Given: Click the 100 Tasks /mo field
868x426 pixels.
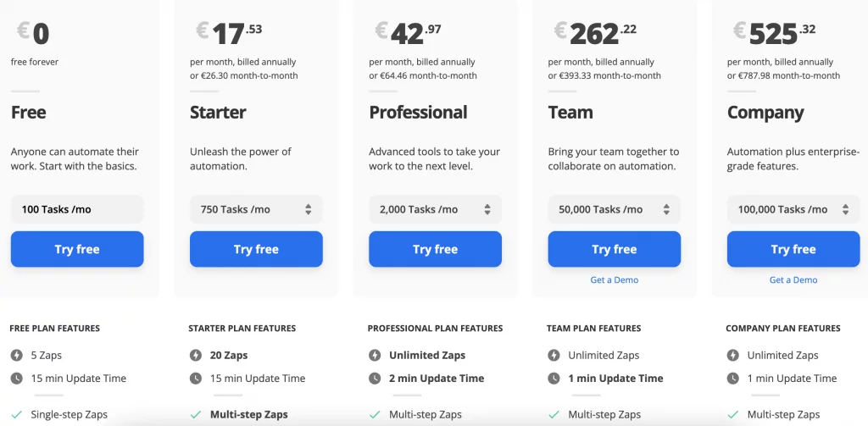Looking at the screenshot, I should coord(77,209).
